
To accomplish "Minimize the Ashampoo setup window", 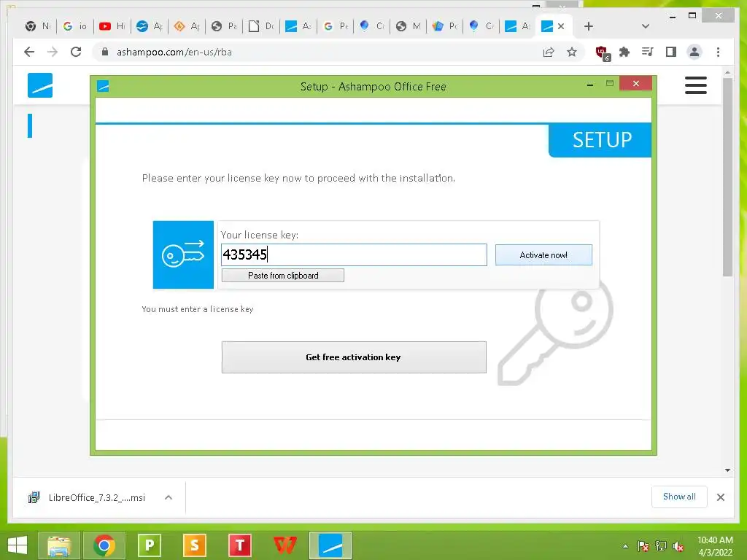I will pyautogui.click(x=590, y=85).
